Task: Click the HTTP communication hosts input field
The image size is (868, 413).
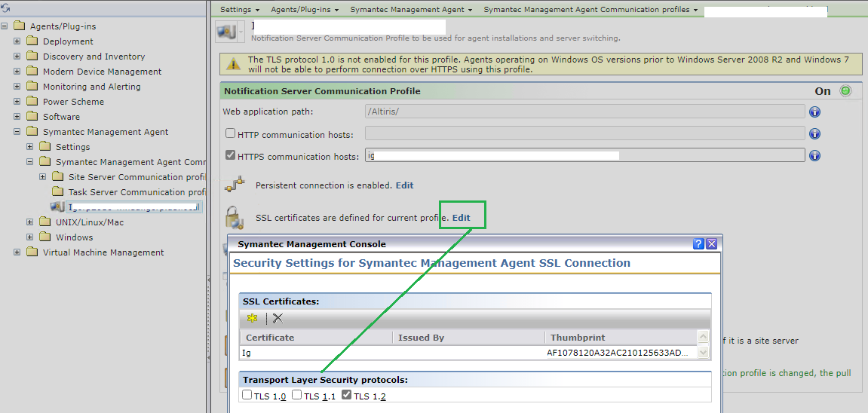Action: 584,133
